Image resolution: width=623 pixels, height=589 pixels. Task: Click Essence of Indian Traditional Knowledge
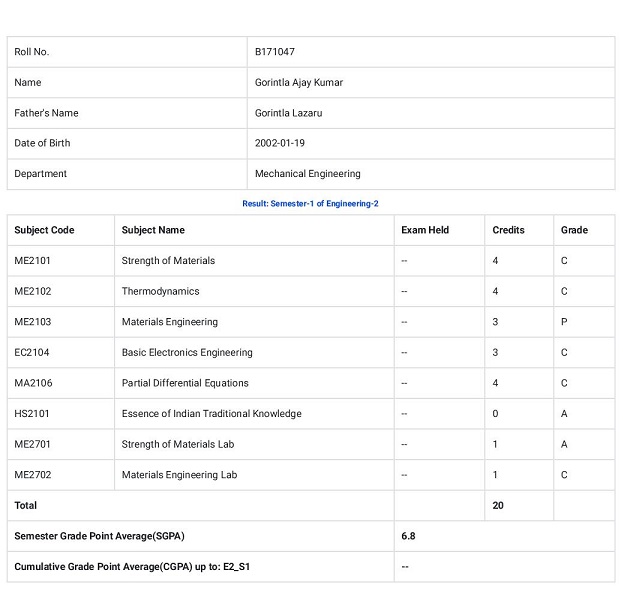[211, 414]
